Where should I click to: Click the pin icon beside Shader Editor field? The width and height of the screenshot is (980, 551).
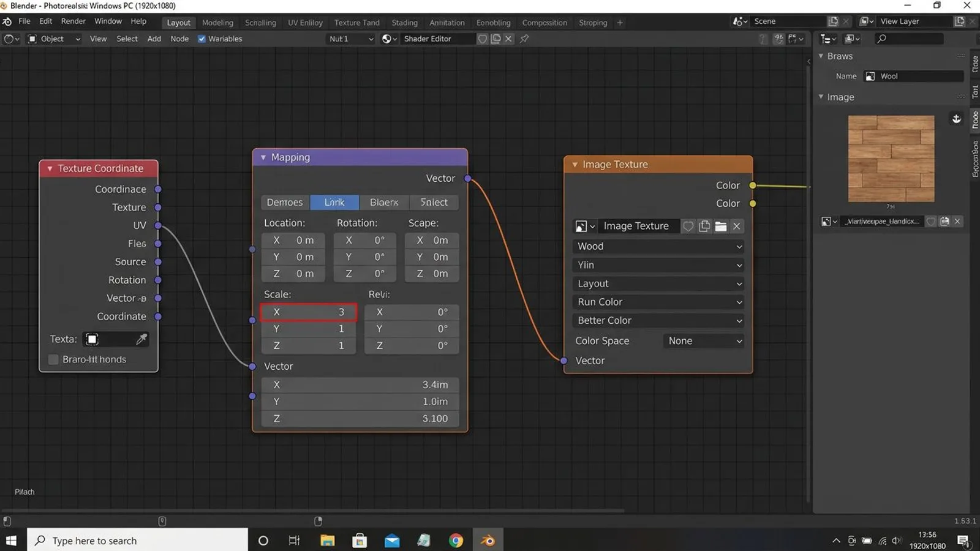524,39
